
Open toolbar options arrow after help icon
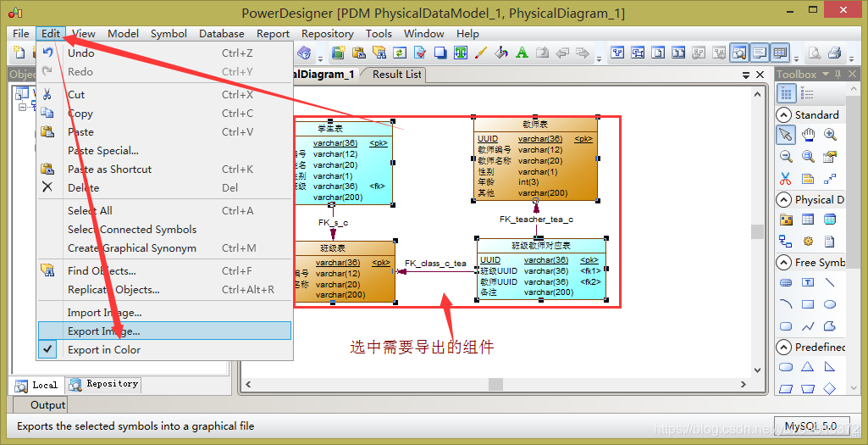(x=320, y=58)
